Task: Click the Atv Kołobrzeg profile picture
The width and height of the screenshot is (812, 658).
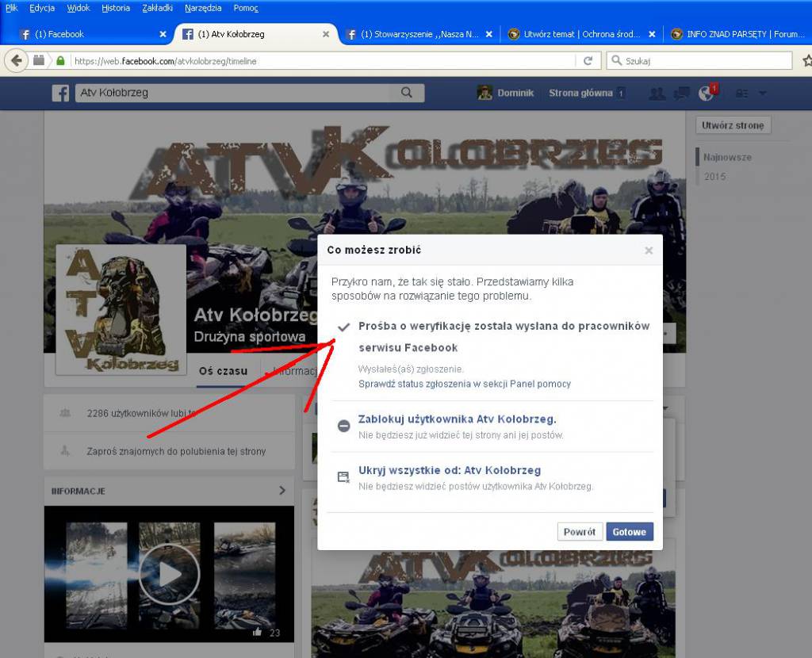Action: point(121,310)
